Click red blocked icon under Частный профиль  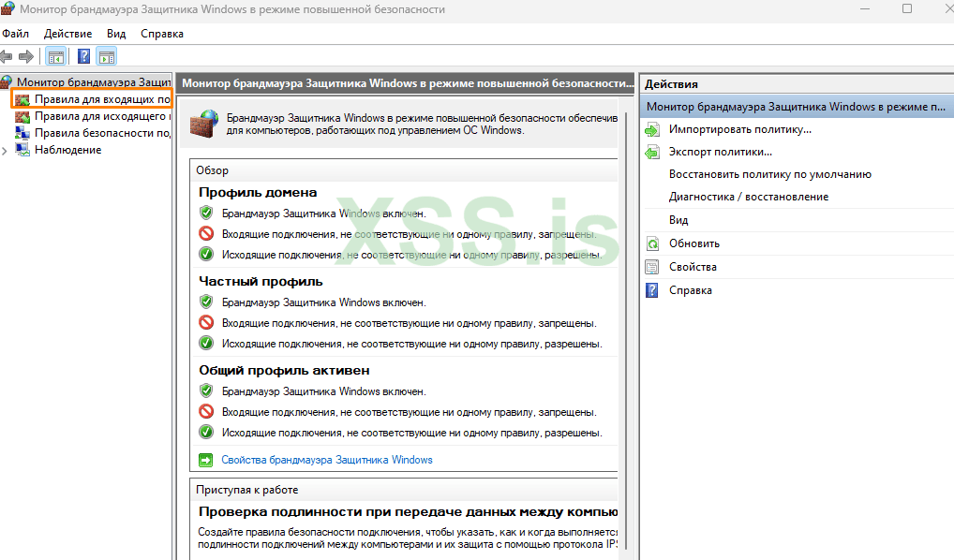tap(206, 323)
